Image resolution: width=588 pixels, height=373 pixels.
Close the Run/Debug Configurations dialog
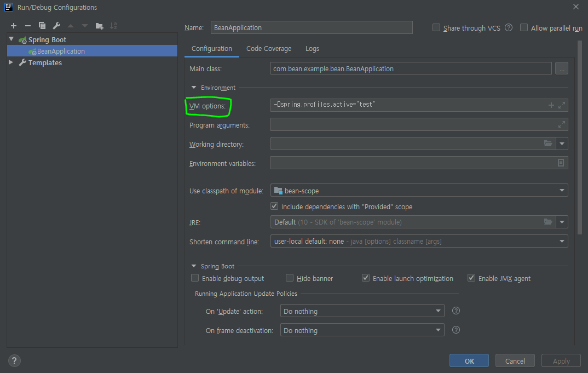575,7
